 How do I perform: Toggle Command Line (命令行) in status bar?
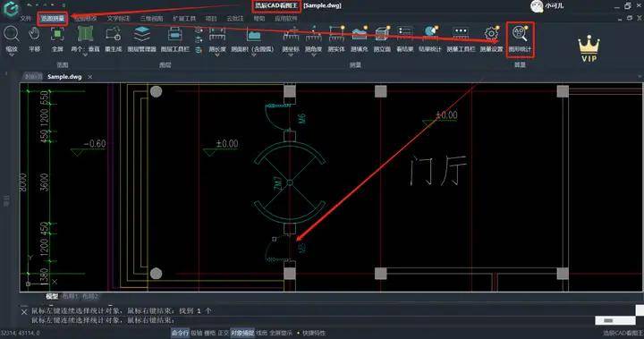point(180,333)
